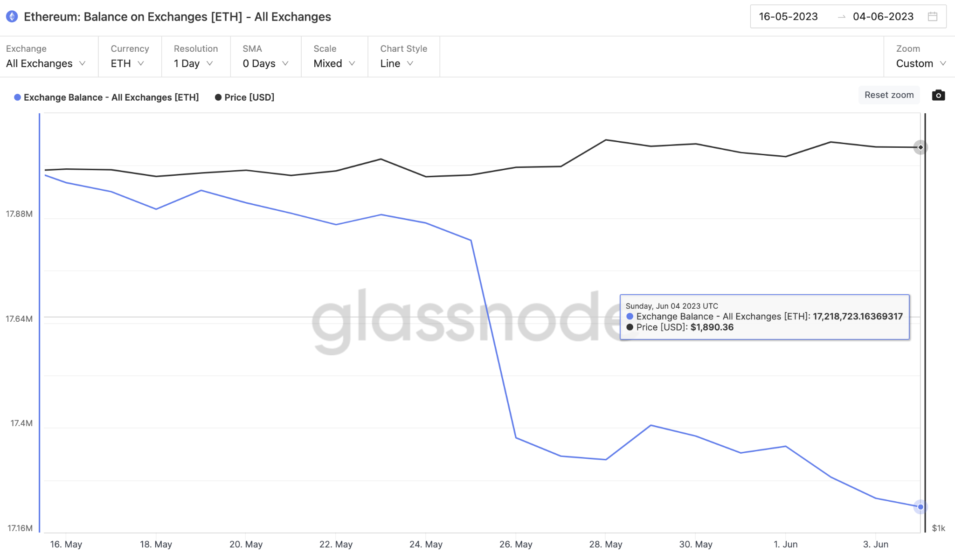This screenshot has width=955, height=560.
Task: Click the blue Exchange Balance legend dot
Action: (x=17, y=97)
